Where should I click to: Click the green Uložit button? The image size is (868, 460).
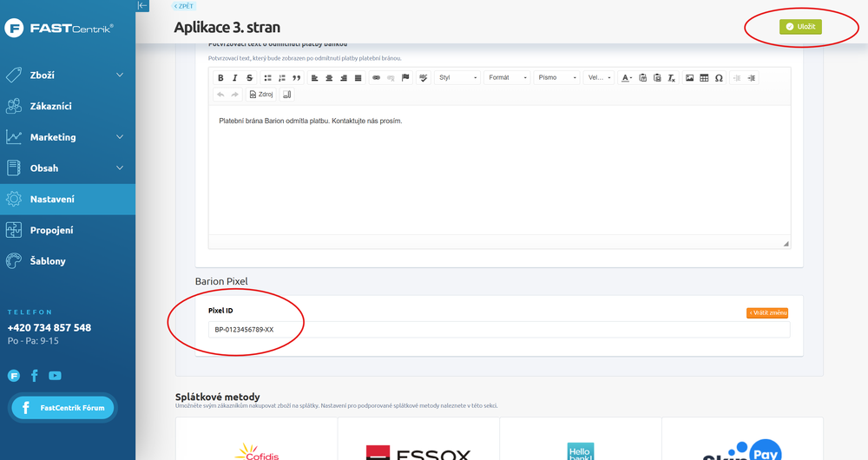pos(799,27)
